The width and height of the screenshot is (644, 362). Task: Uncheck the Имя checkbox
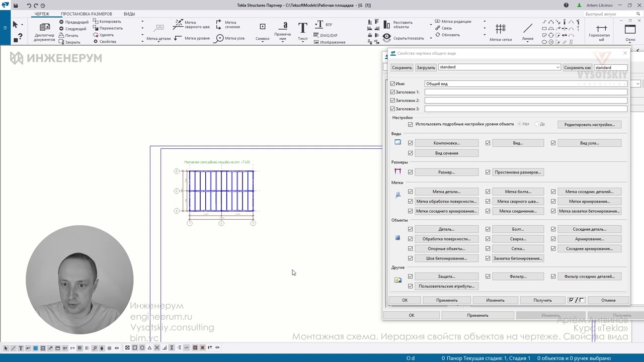pos(393,84)
